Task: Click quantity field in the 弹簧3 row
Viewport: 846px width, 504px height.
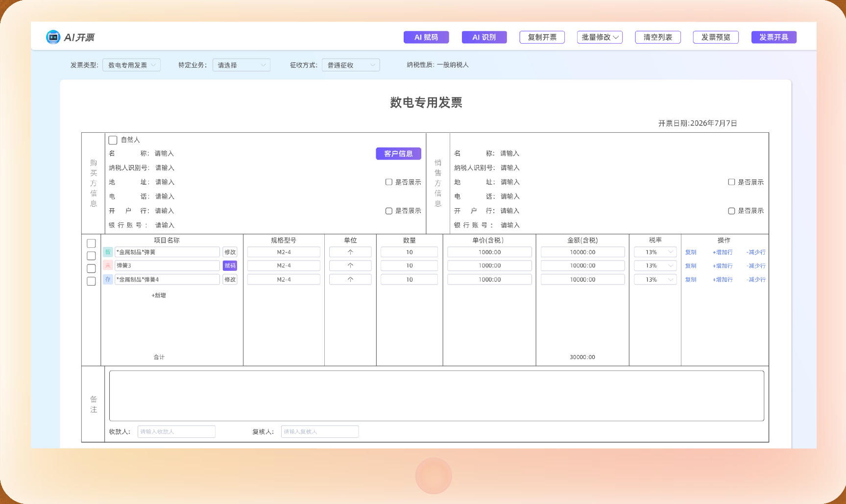Action: point(409,265)
